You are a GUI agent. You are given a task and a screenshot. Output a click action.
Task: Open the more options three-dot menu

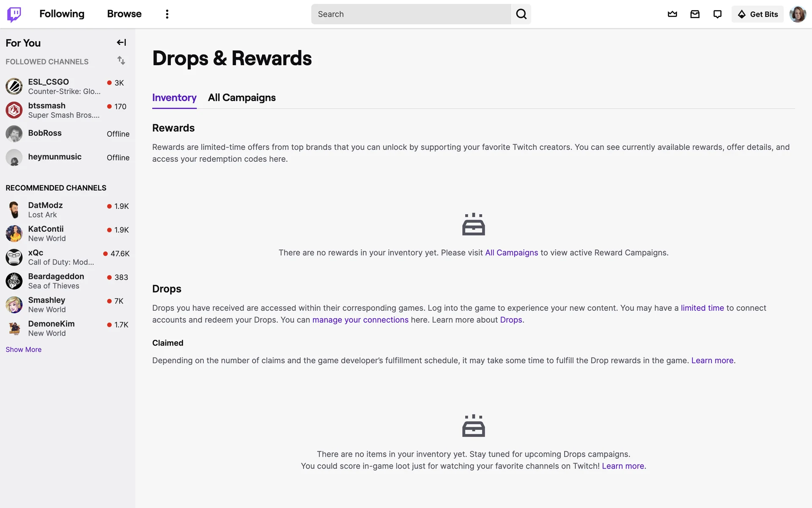click(167, 14)
